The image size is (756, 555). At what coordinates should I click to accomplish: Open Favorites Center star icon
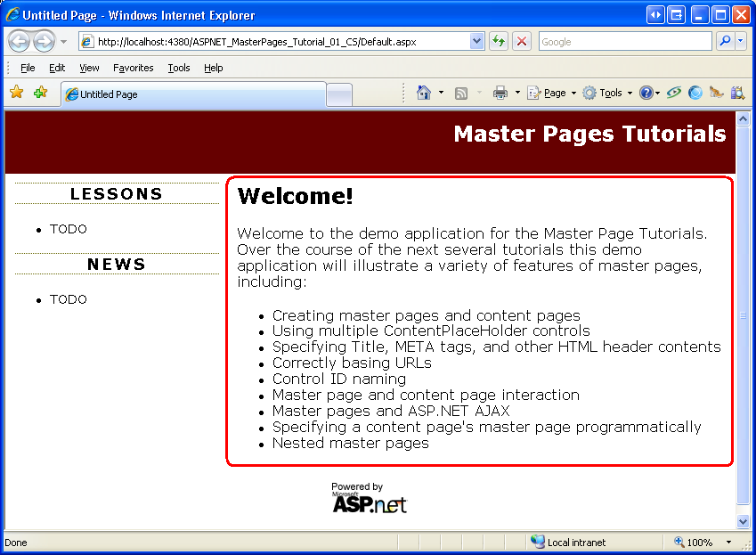17,92
